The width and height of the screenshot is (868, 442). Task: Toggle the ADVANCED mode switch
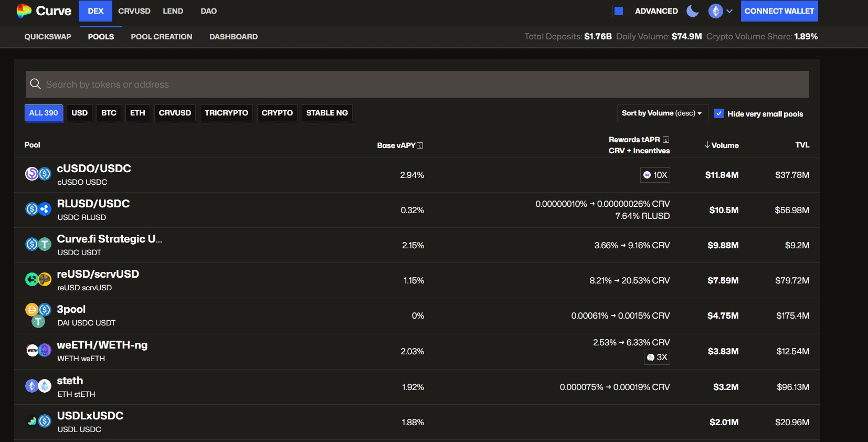(622, 11)
